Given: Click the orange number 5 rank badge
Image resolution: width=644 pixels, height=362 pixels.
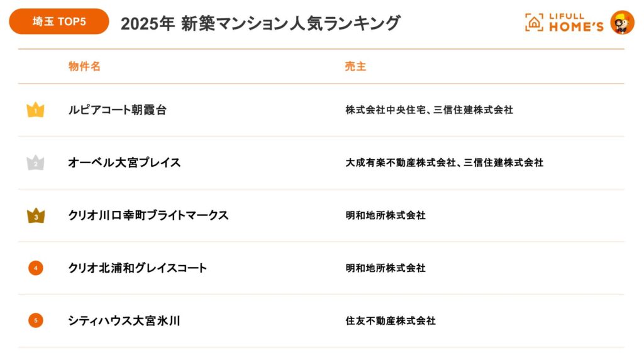Looking at the screenshot, I should pyautogui.click(x=35, y=320).
